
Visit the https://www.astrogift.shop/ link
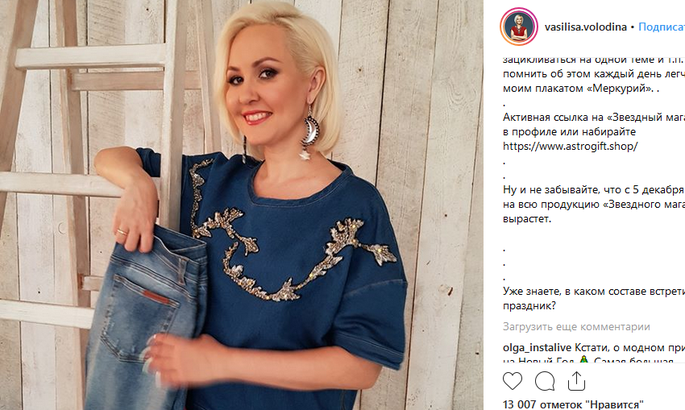click(x=570, y=146)
